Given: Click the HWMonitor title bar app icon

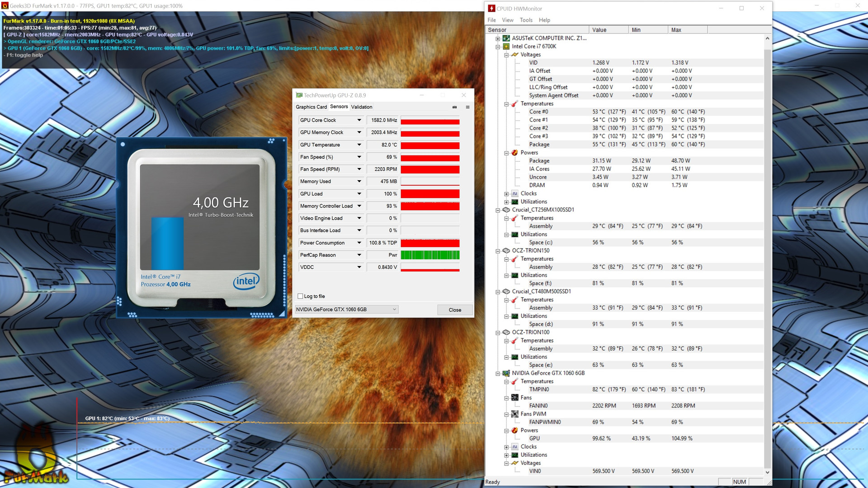Looking at the screenshot, I should pyautogui.click(x=491, y=9).
